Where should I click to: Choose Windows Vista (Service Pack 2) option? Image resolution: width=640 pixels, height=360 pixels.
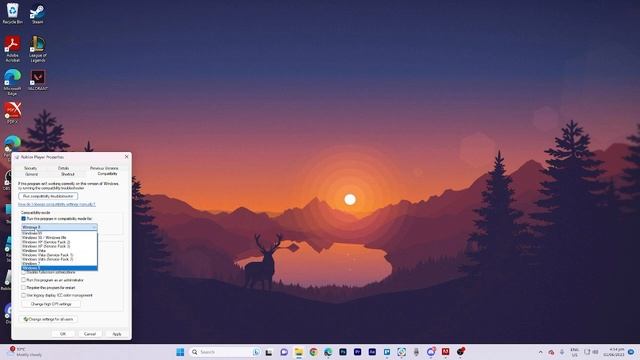point(59,259)
